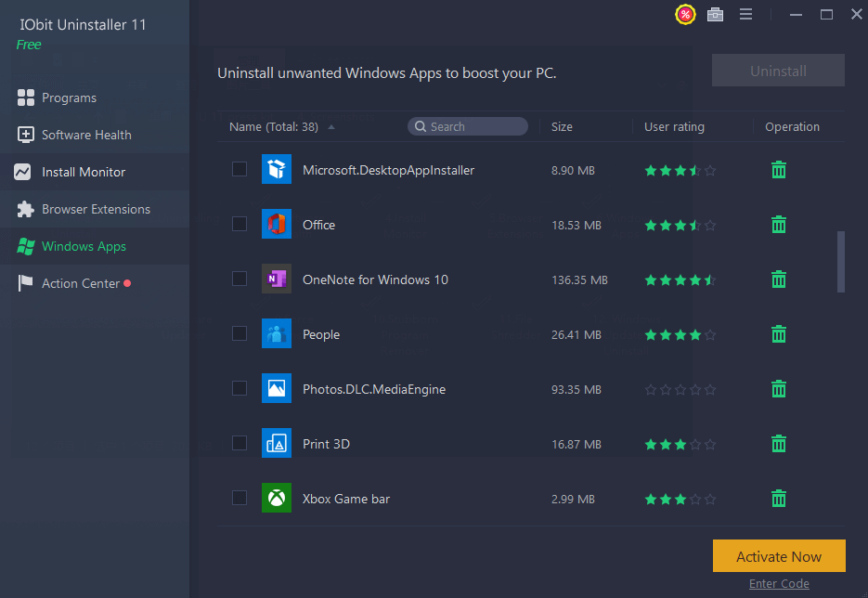The width and height of the screenshot is (868, 598).
Task: Click trash icon in People row
Action: 778,334
